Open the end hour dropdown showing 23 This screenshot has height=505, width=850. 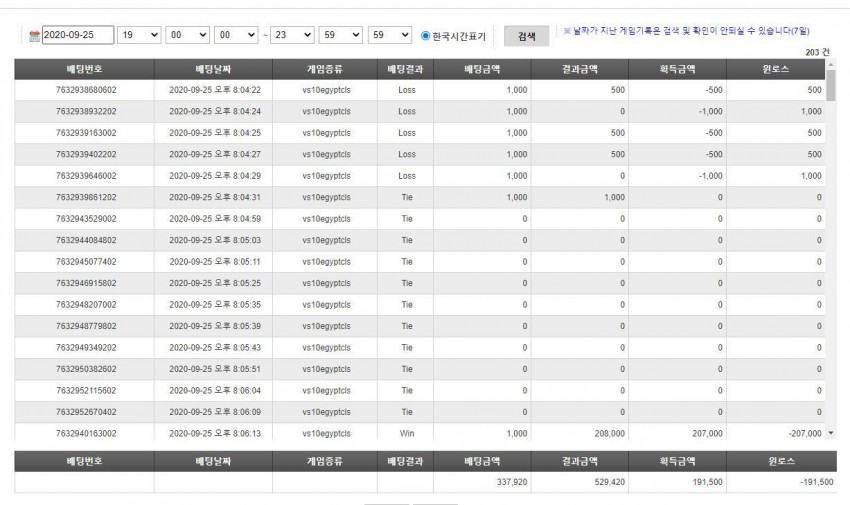(292, 35)
